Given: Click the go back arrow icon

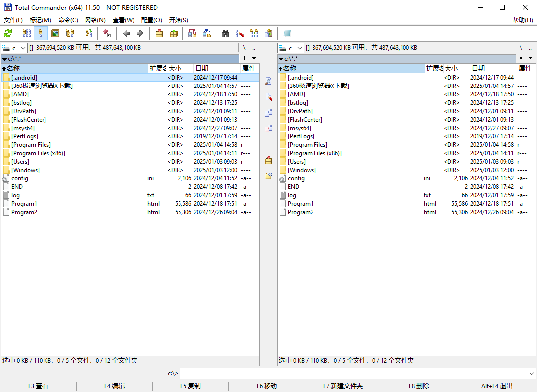Looking at the screenshot, I should pos(126,33).
